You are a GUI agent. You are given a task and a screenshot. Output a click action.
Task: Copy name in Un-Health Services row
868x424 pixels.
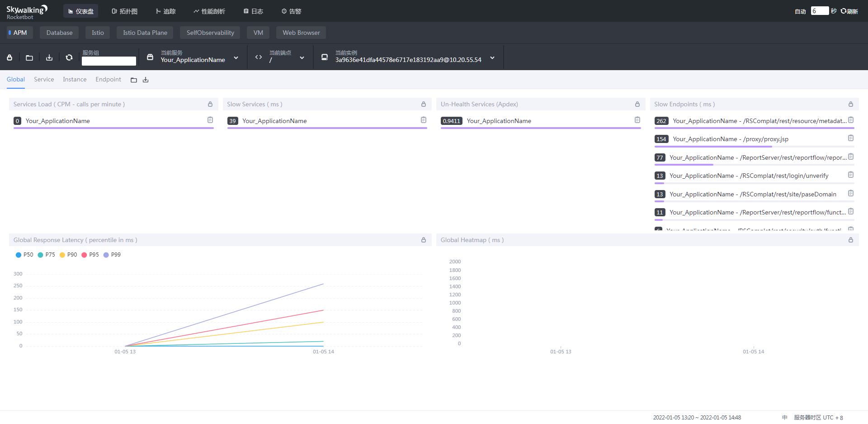coord(637,120)
